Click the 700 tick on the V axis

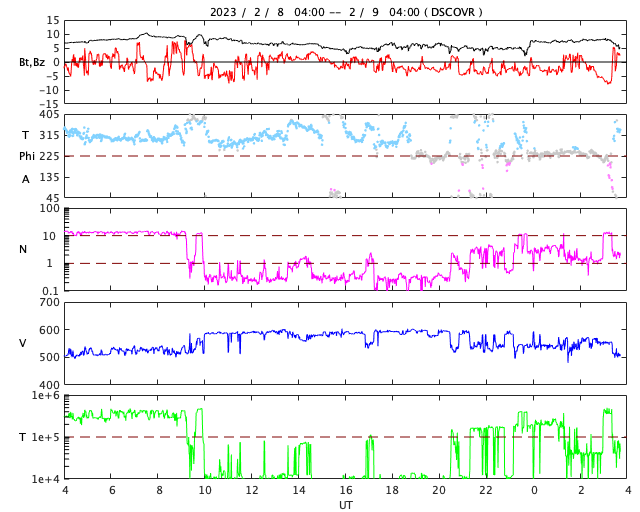tap(49, 302)
